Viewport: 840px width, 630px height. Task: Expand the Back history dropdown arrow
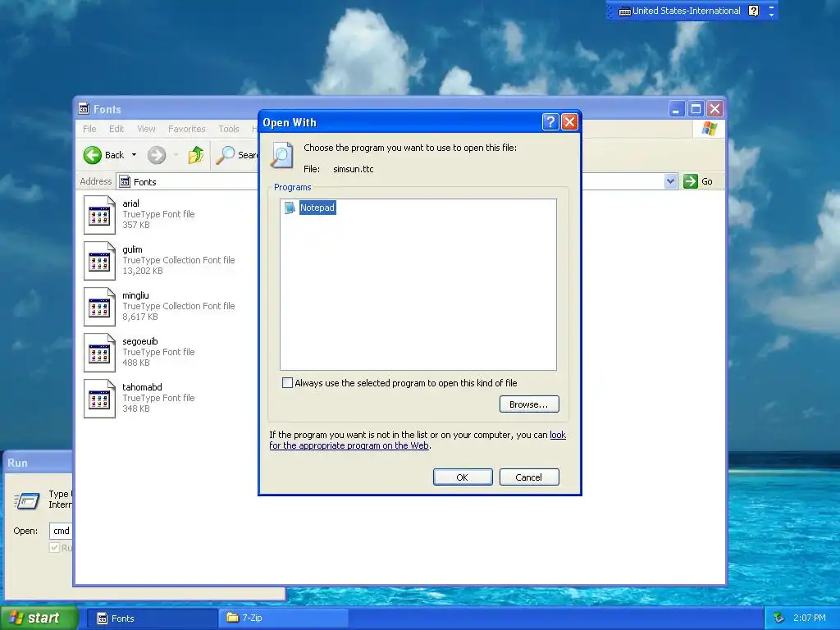[134, 155]
